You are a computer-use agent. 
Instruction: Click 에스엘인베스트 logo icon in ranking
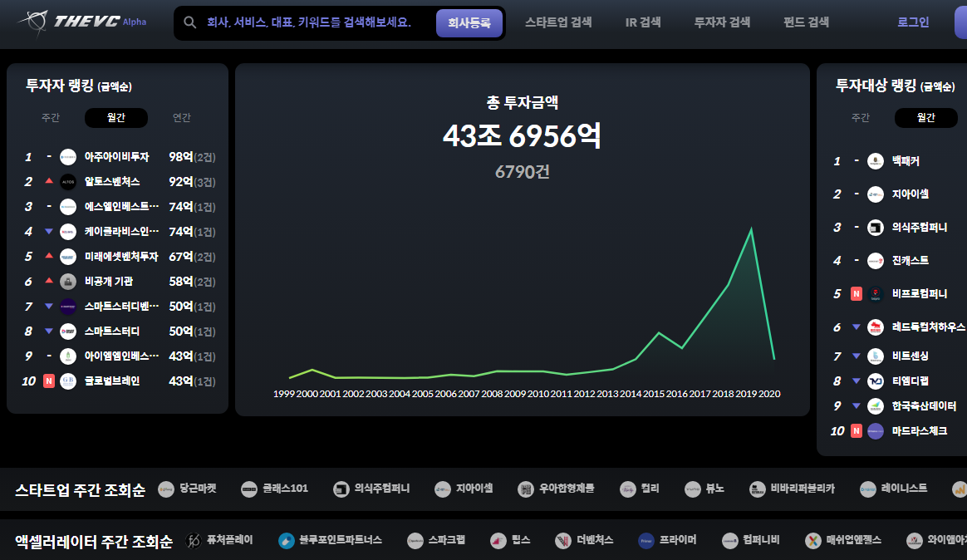pos(68,207)
